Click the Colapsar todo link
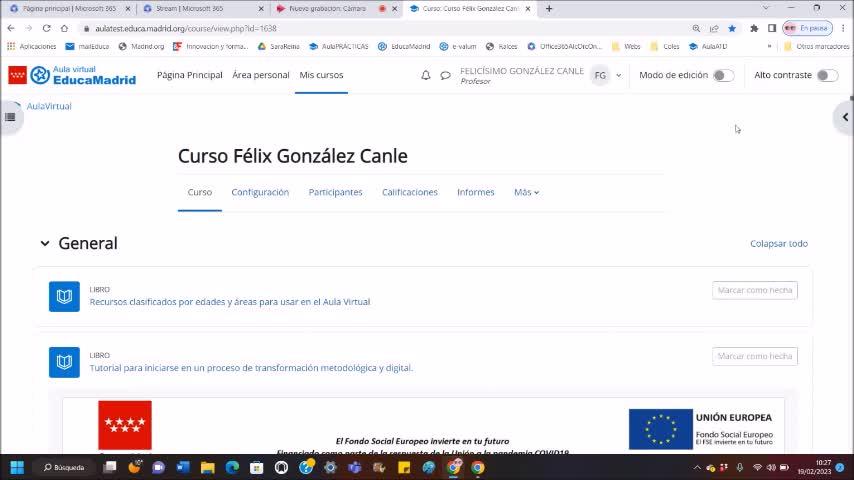The height and width of the screenshot is (480, 854). tap(779, 244)
